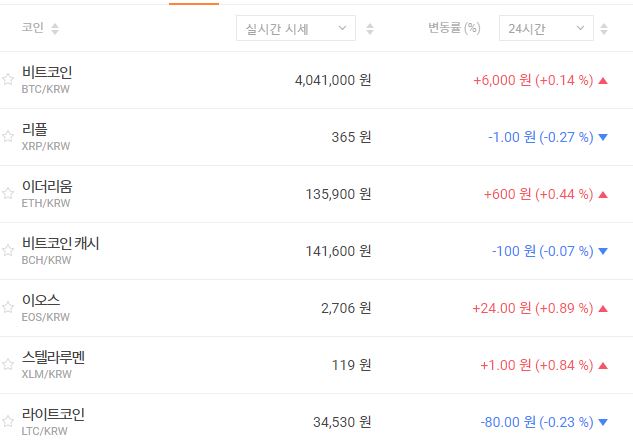Toggle the Bitcoin Cash favorite star
This screenshot has height=445, width=633.
[x=8, y=251]
